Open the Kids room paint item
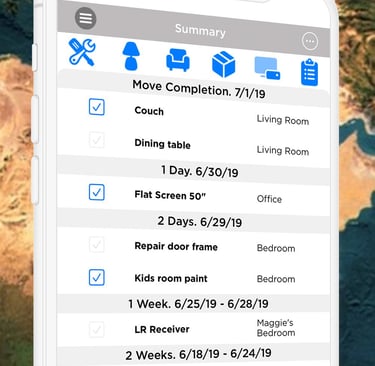The image size is (375, 366). 171,278
